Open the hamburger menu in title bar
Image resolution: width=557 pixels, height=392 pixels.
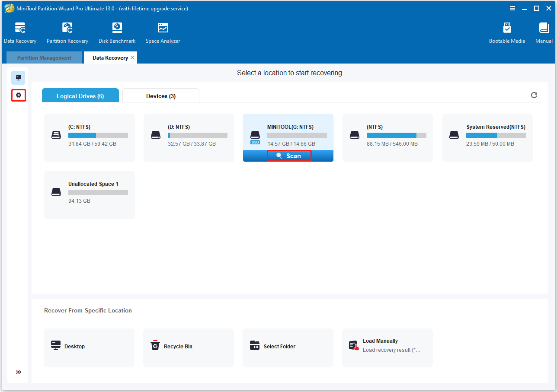512,8
